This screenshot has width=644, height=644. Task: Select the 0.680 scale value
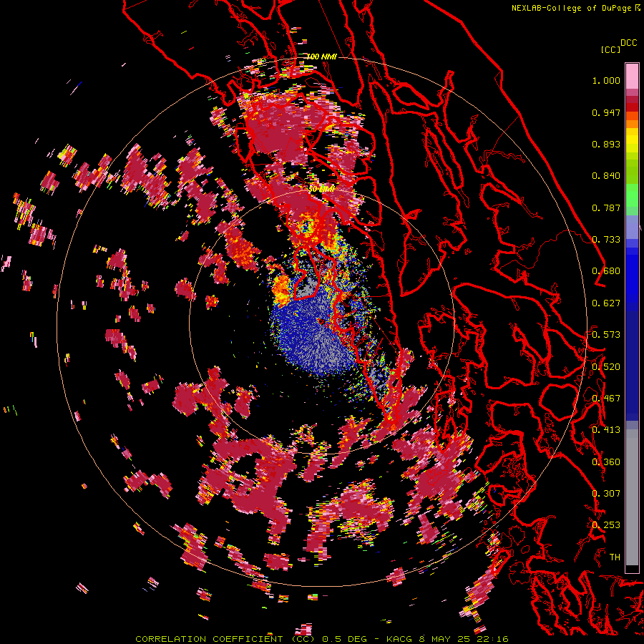pyautogui.click(x=606, y=271)
